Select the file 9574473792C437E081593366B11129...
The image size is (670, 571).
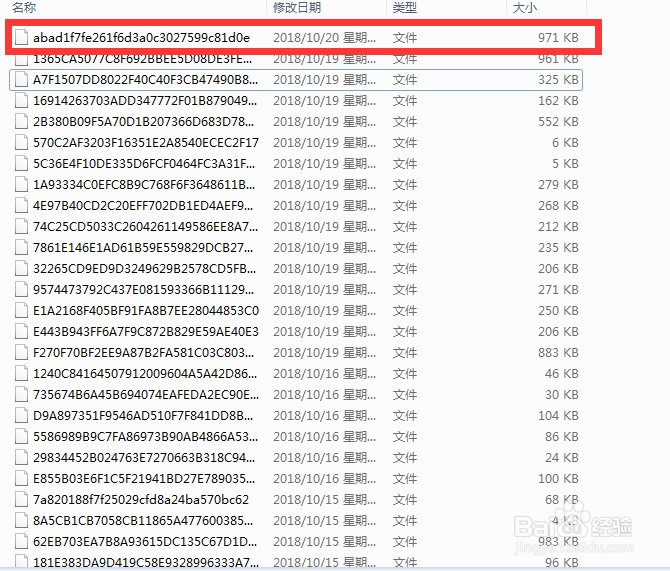144,290
